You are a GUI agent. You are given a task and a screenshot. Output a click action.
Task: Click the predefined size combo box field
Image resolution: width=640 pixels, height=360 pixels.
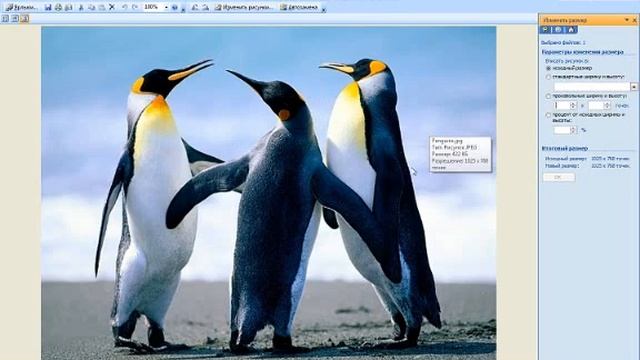coord(592,87)
